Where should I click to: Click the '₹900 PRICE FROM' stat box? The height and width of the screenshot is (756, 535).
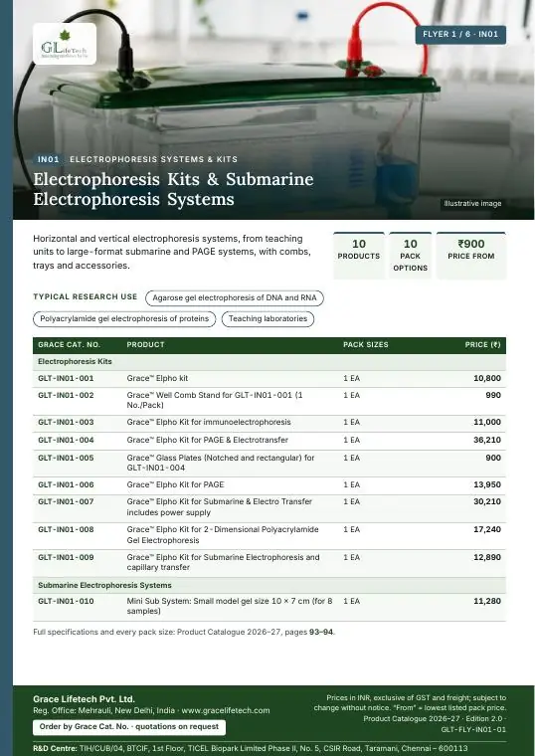click(x=471, y=256)
